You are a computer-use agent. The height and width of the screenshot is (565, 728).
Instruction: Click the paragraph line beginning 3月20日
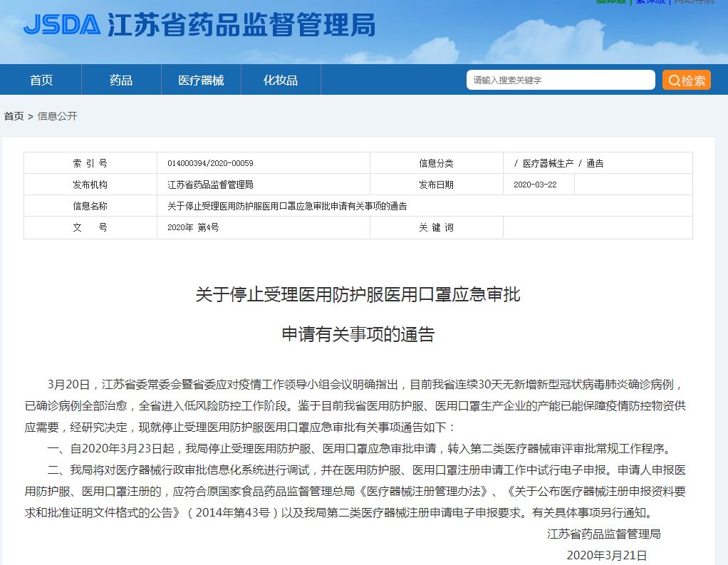pos(365,385)
